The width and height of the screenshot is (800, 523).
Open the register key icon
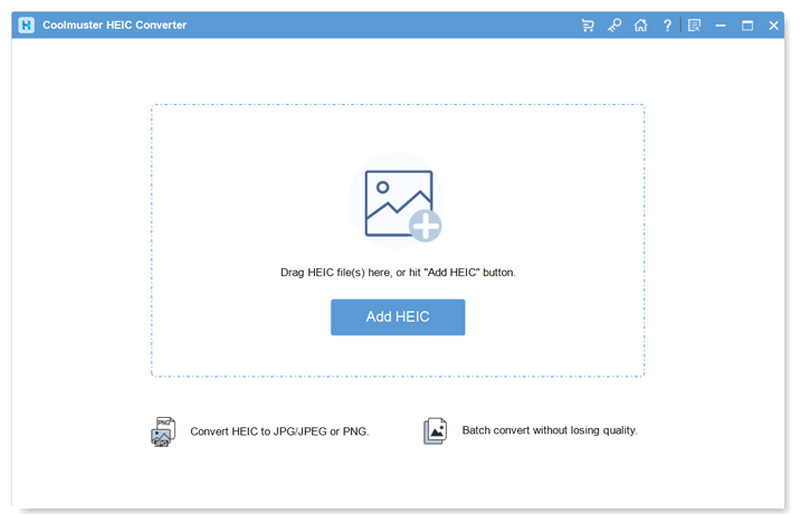pos(614,25)
